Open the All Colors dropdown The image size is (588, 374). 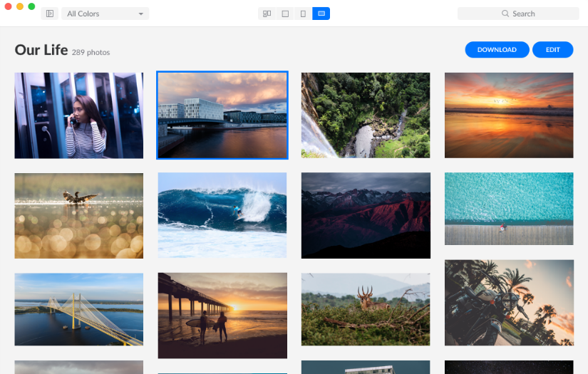point(105,14)
